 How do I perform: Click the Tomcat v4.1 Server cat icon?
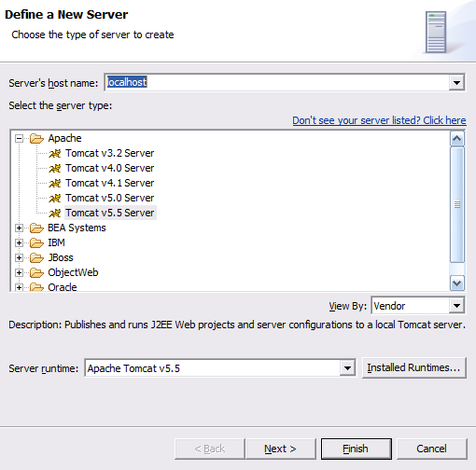click(x=55, y=183)
